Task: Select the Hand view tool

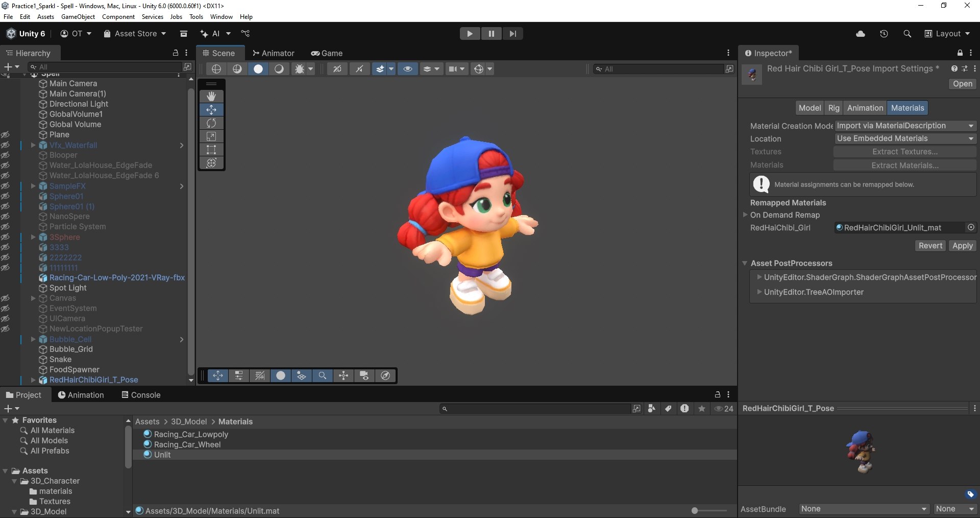Action: pyautogui.click(x=211, y=96)
